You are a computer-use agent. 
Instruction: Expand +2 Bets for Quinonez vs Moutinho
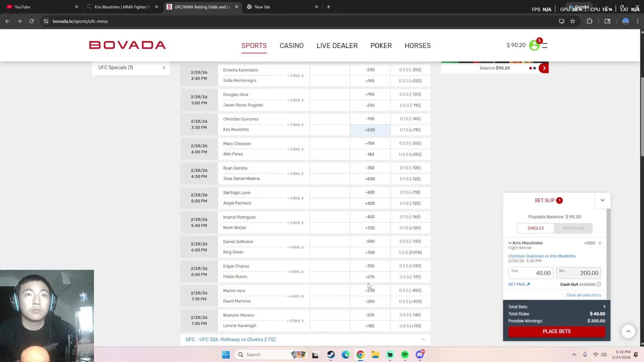tap(295, 125)
